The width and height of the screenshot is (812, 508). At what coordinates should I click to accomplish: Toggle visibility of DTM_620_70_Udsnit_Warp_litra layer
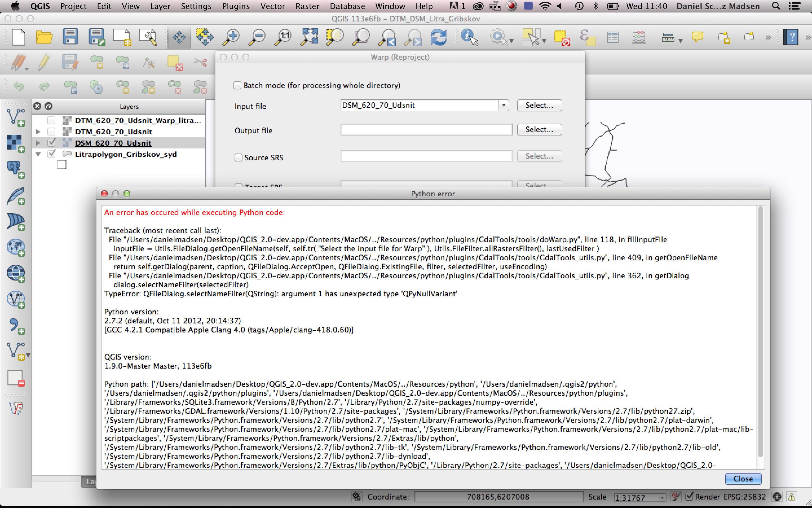click(51, 120)
